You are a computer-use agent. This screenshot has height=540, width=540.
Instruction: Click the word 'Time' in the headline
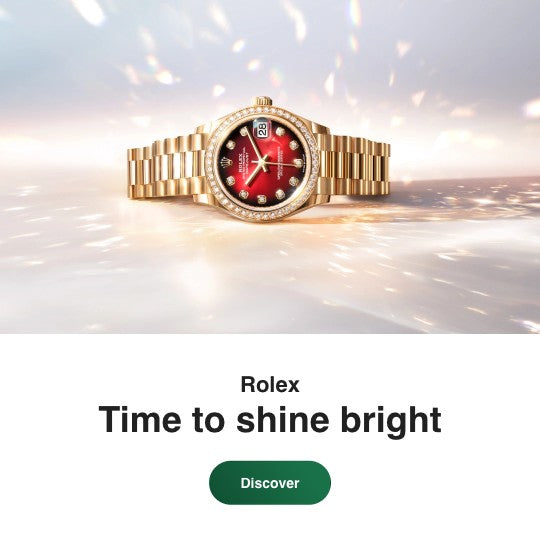(139, 419)
